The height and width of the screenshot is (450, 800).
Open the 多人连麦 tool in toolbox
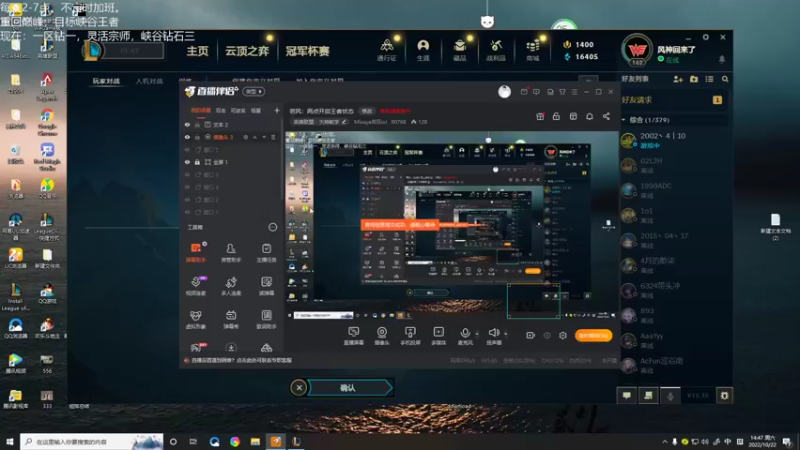click(x=231, y=286)
